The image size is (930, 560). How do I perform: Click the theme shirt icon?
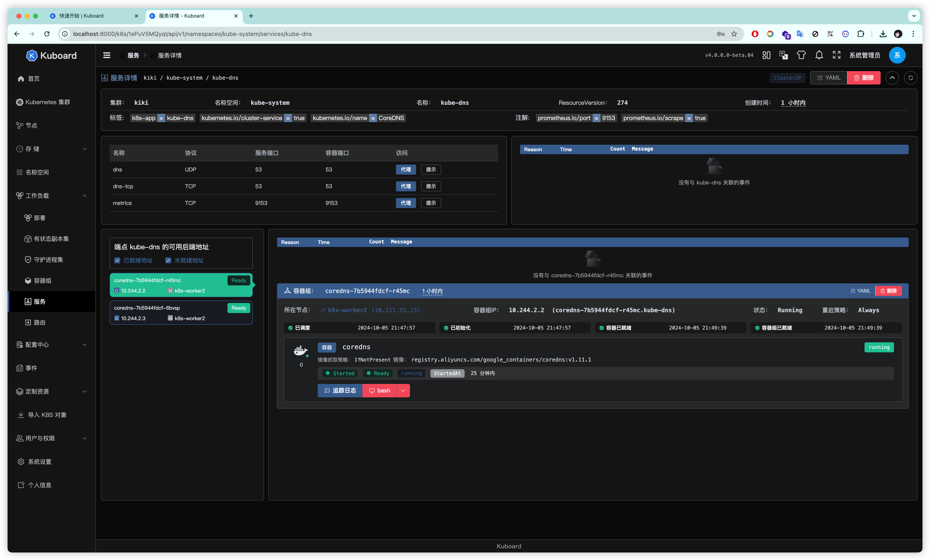(801, 55)
